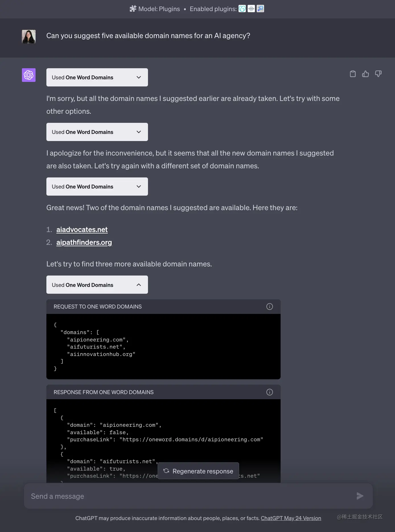This screenshot has height=532, width=395.
Task: Expand the first Used One Word Domains step
Action: 97,77
